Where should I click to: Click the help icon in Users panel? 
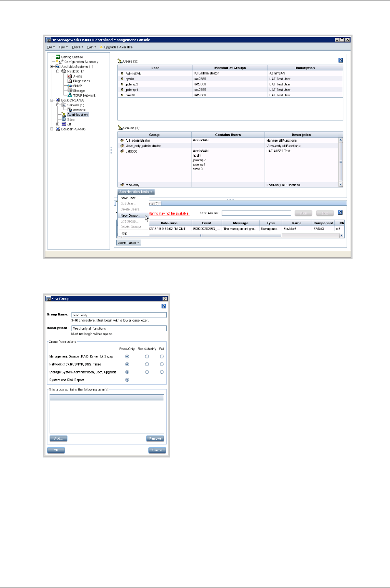340,60
